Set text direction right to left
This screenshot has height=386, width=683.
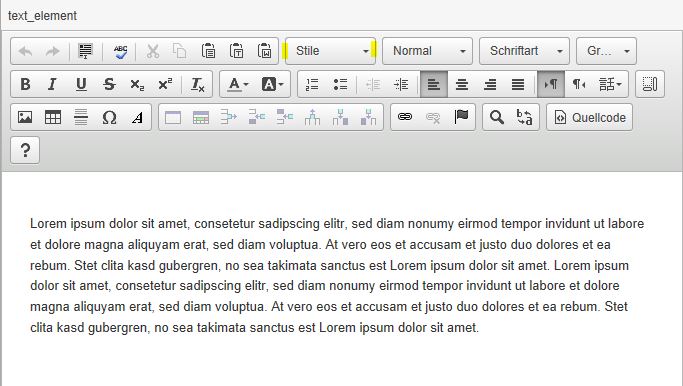tap(578, 84)
